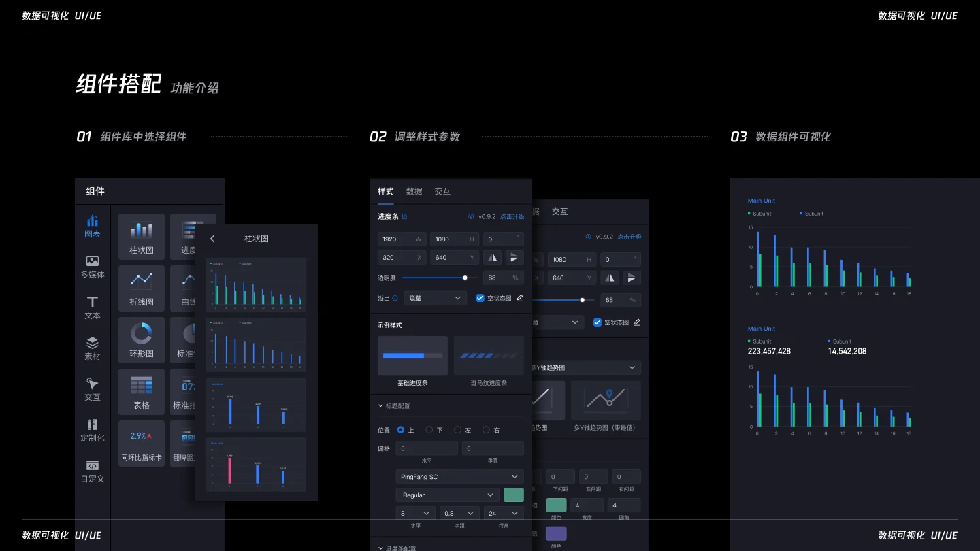Select position 上 radio button
980x551 pixels.
point(401,430)
